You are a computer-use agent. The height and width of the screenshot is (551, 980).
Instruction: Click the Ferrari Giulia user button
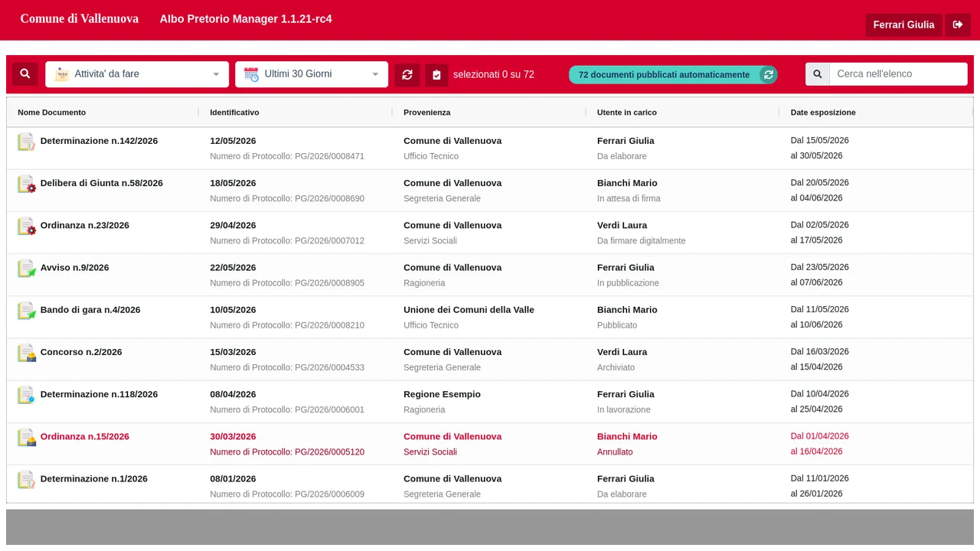coord(903,24)
